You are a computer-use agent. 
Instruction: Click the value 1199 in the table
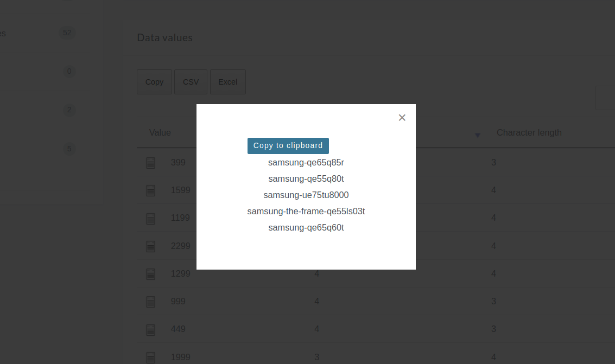(180, 218)
